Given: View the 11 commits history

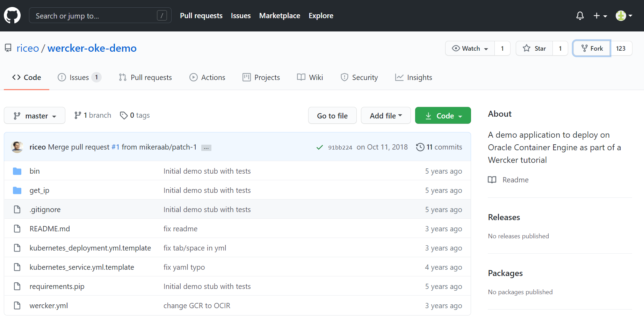Looking at the screenshot, I should [439, 147].
